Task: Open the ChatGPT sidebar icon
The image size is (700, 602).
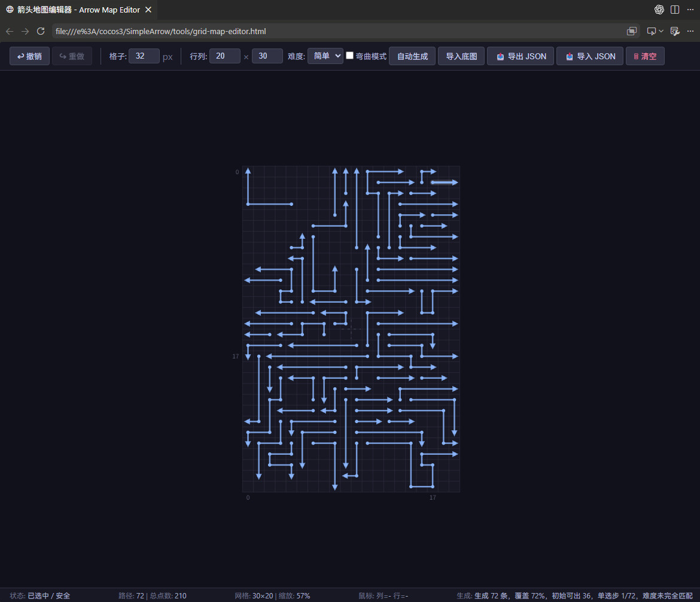Action: 659,10
